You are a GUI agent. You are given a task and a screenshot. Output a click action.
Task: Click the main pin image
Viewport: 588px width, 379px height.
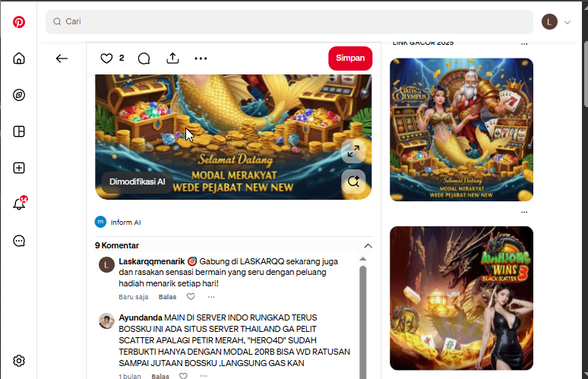coord(233,137)
